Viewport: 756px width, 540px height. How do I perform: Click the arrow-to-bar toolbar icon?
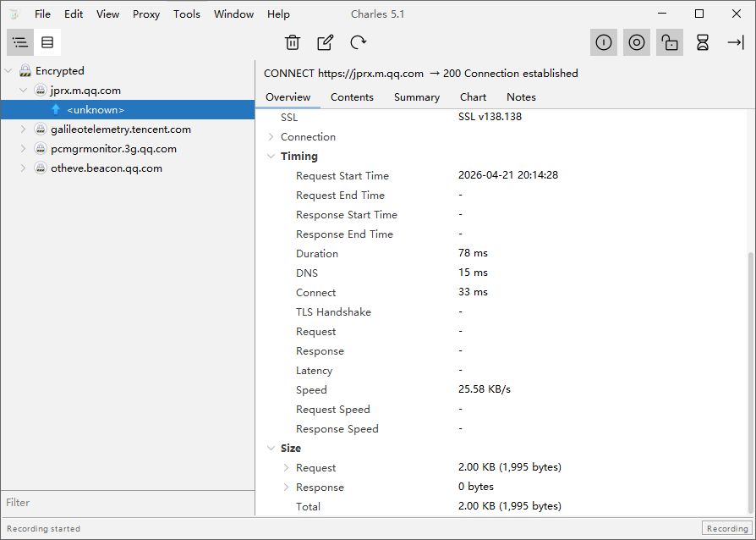736,42
